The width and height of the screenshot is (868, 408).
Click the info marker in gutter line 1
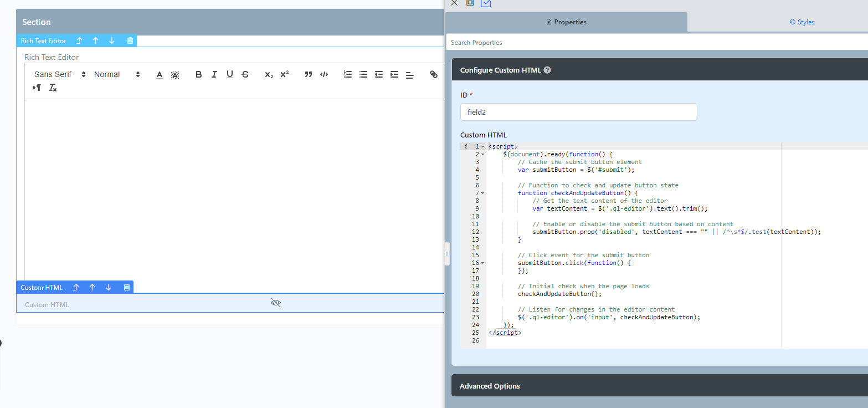(465, 146)
